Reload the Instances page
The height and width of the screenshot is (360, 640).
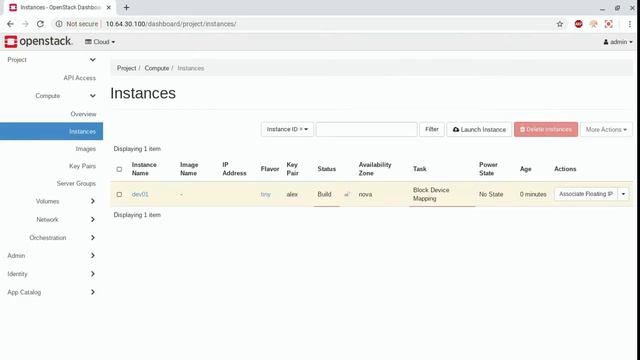[40, 24]
